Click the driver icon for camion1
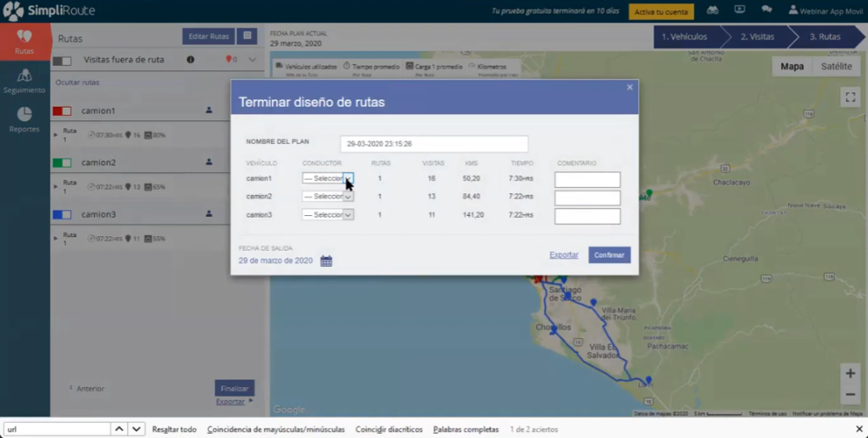 (x=209, y=110)
